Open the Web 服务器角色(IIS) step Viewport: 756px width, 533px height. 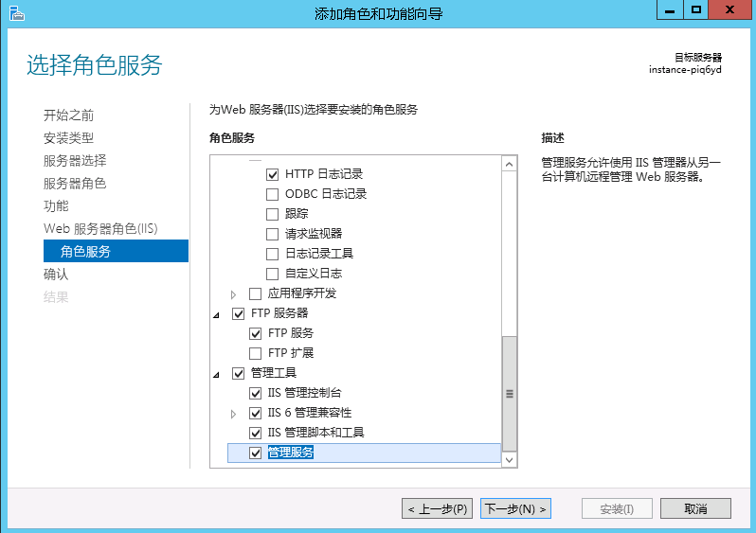(100, 228)
